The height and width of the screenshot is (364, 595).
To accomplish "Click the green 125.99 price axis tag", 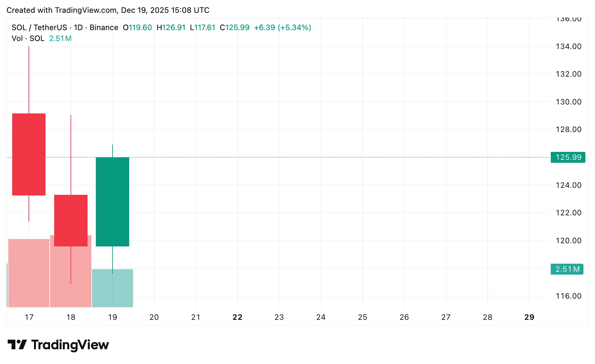I will [568, 157].
